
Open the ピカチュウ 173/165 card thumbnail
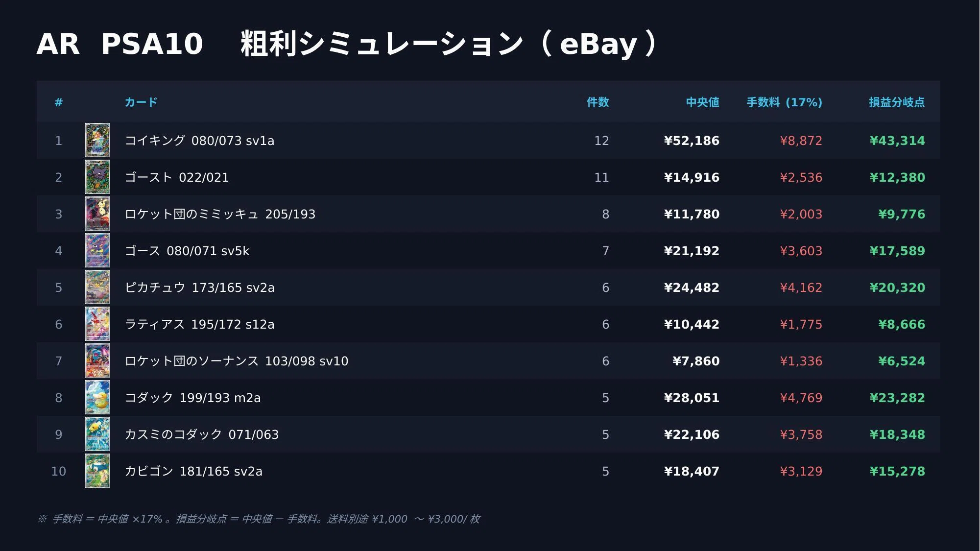tap(97, 287)
